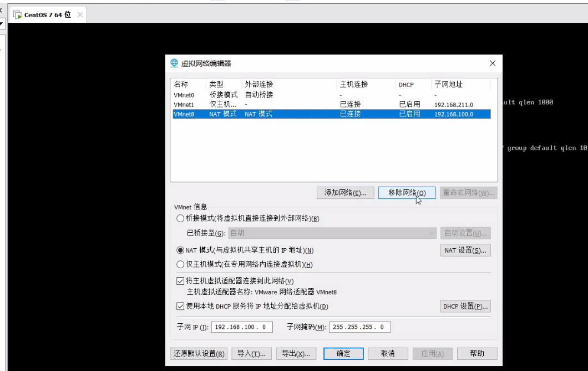Open the 已桥接至 dropdown

pos(332,233)
